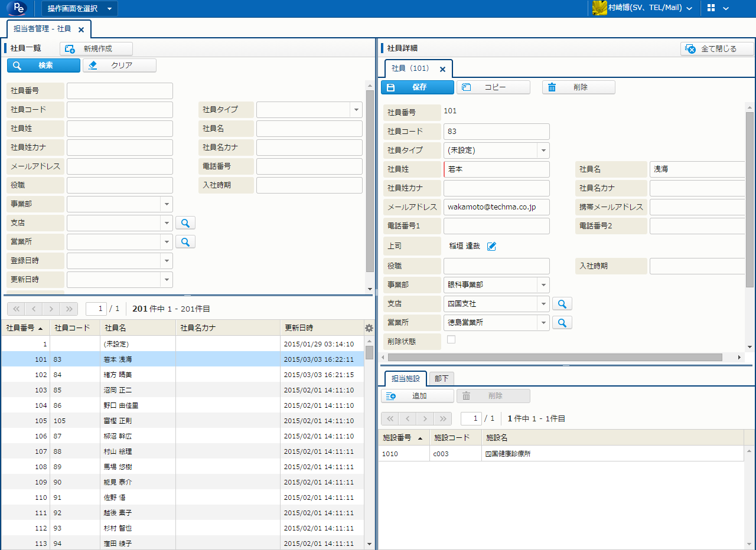
Task: Open column settings gear in employee list
Action: click(369, 328)
